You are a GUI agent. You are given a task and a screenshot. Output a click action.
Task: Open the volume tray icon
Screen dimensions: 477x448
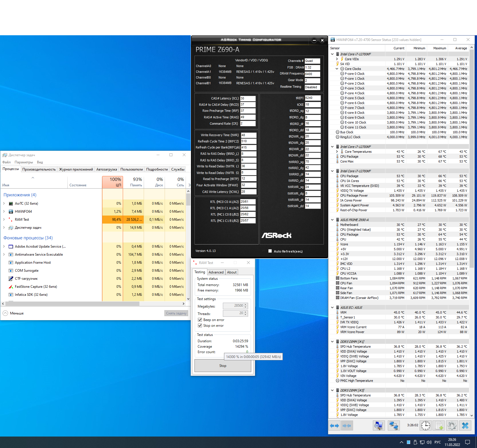pos(429,442)
